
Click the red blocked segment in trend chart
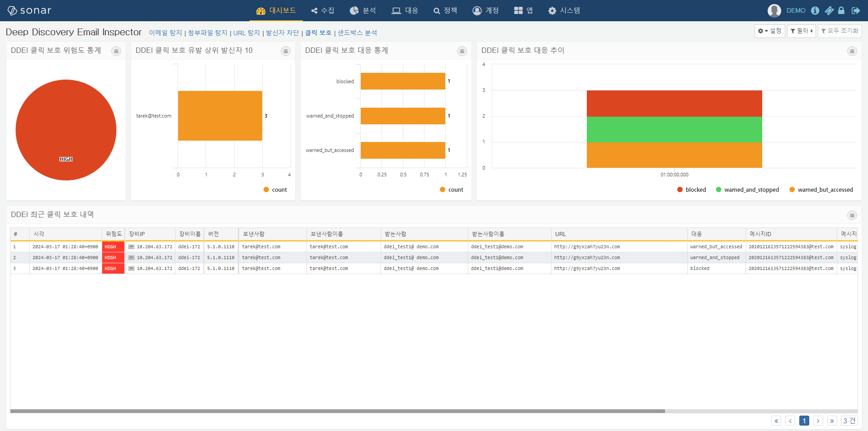[x=675, y=104]
